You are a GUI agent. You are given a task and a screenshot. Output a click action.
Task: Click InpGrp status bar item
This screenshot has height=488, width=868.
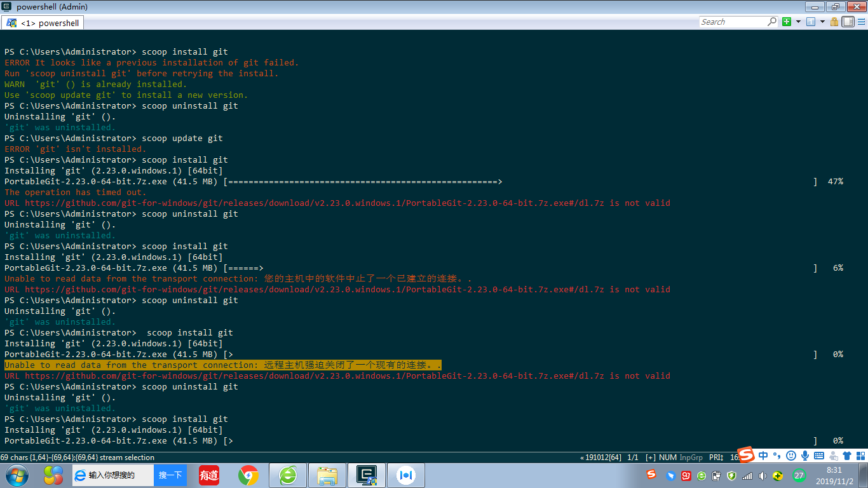691,457
